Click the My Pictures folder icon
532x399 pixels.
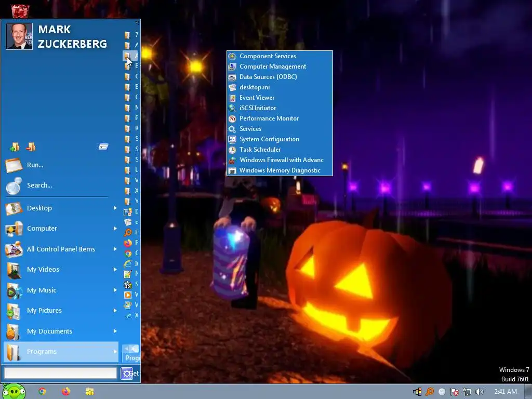[x=14, y=311]
